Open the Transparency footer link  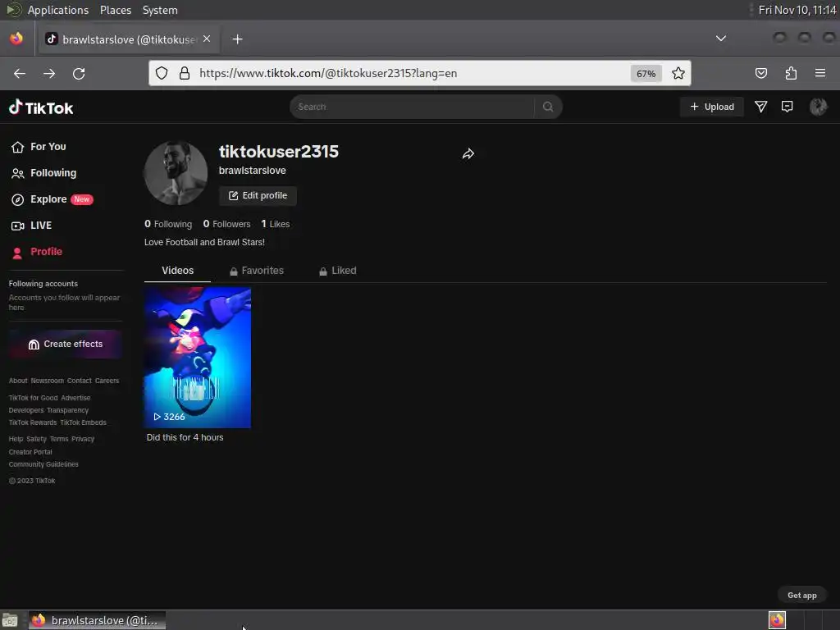pyautogui.click(x=67, y=410)
